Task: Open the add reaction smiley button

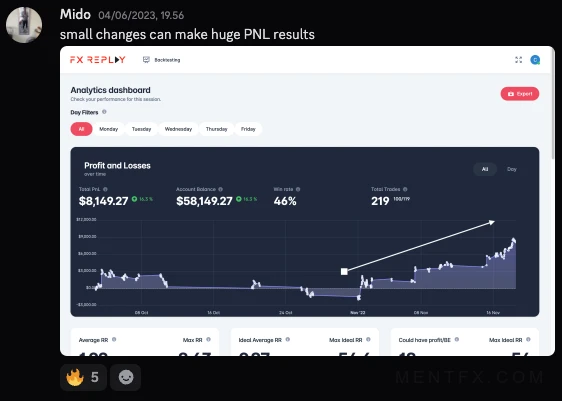Action: pyautogui.click(x=125, y=377)
